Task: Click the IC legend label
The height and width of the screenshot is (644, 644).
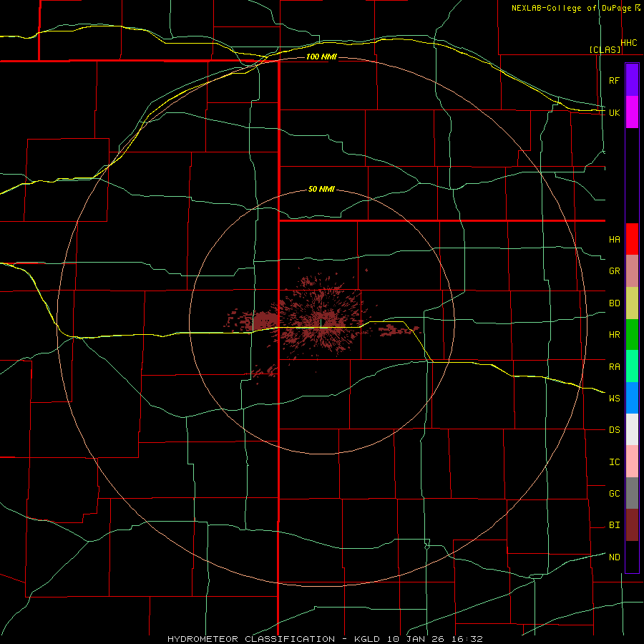Action: (614, 462)
